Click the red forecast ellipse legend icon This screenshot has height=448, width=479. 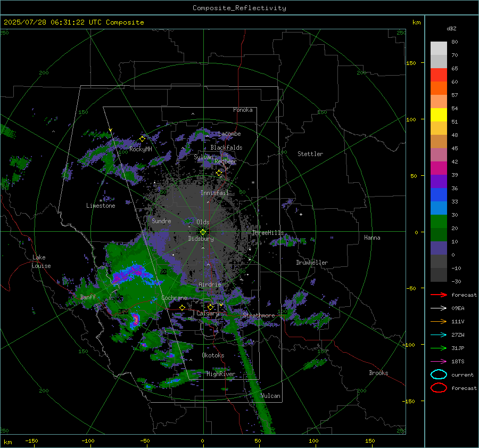click(439, 388)
